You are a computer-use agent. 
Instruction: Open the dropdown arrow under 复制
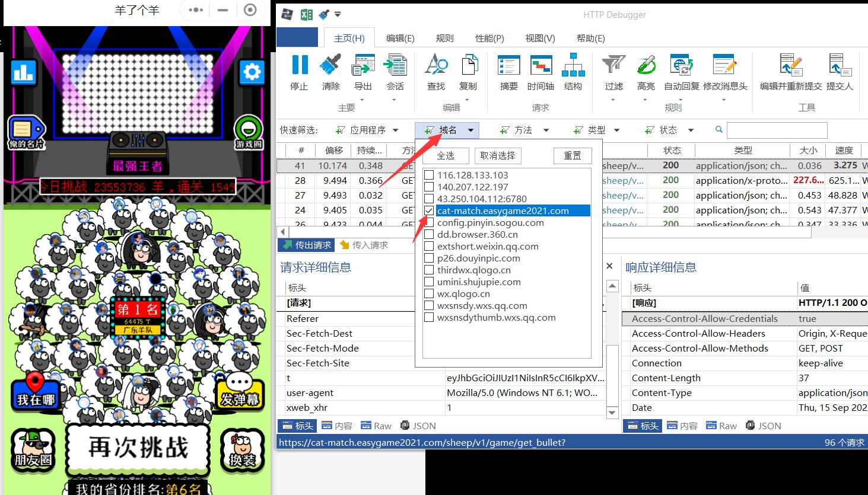(468, 100)
